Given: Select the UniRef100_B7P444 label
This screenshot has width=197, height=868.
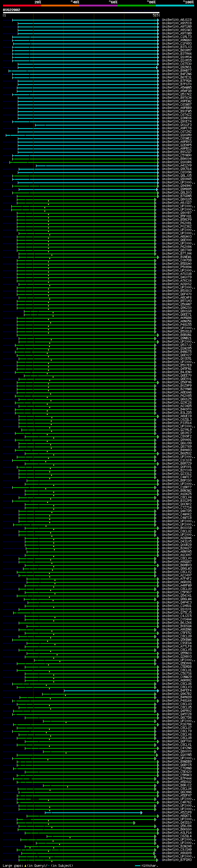Looking at the screenshot, I should point(177,779).
